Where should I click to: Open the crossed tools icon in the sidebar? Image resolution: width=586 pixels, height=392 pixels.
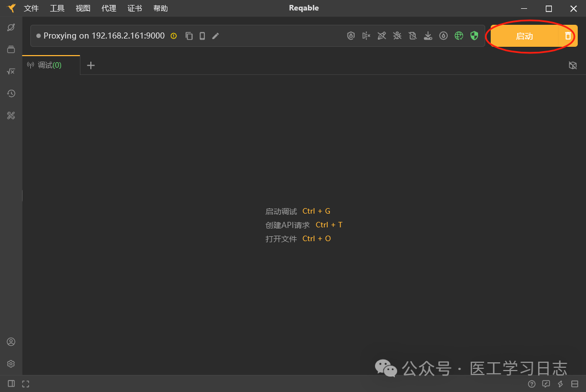coord(11,116)
